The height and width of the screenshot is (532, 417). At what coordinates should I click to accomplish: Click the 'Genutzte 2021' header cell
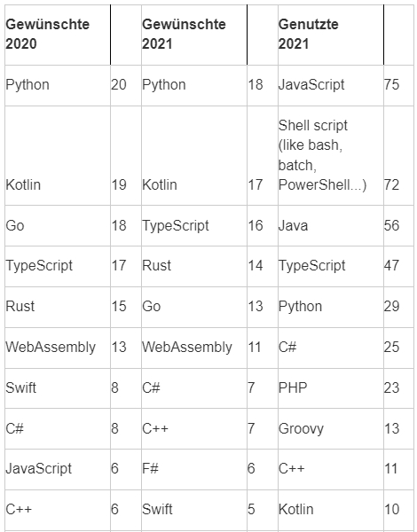pos(330,35)
